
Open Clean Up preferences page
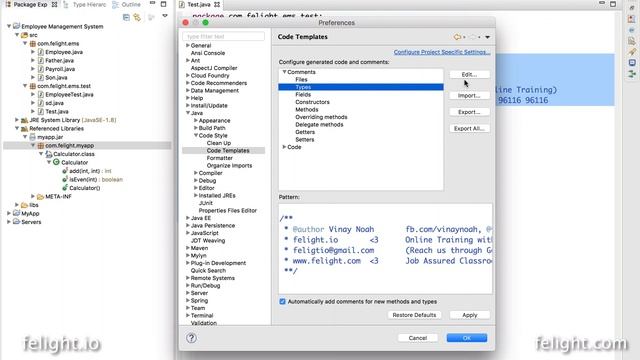coord(219,143)
